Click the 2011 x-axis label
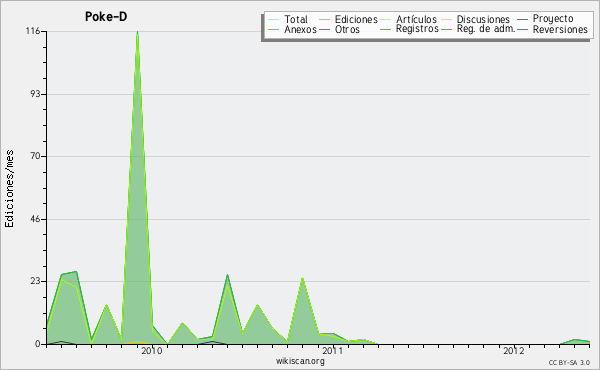Screen dimensions: 600x370 coord(333,350)
